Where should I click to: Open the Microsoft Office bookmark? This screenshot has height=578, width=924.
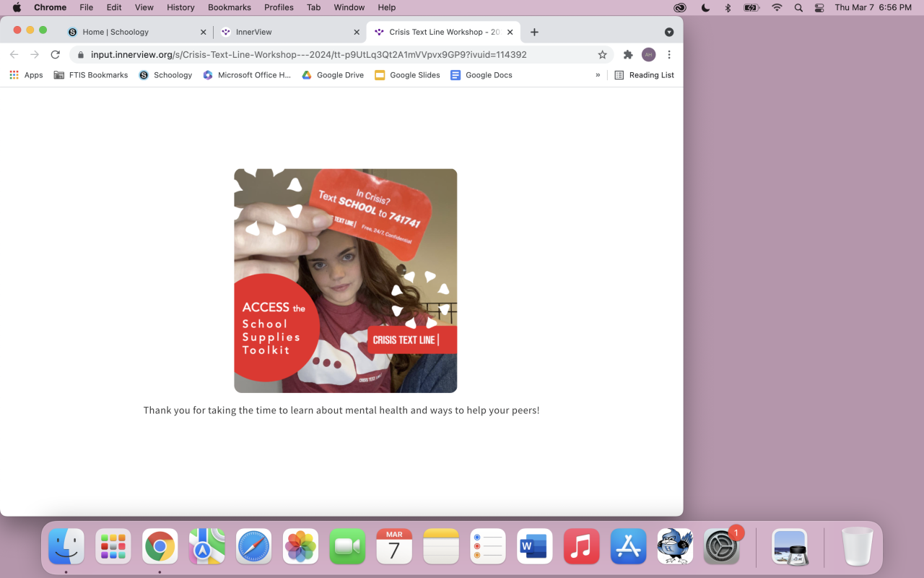[247, 75]
